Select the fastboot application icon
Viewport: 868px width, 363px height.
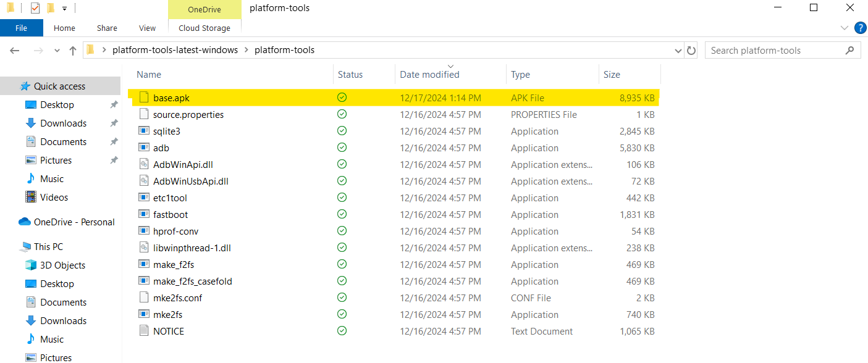coord(144,215)
